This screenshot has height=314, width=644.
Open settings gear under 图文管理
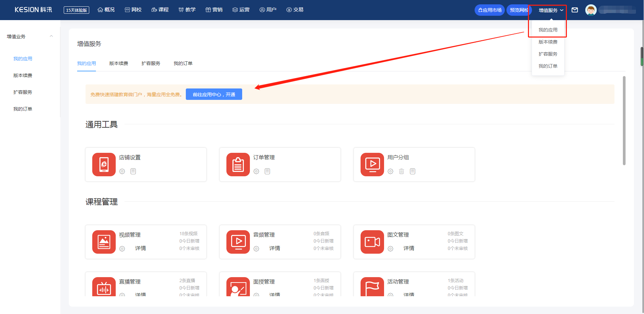pyautogui.click(x=390, y=249)
